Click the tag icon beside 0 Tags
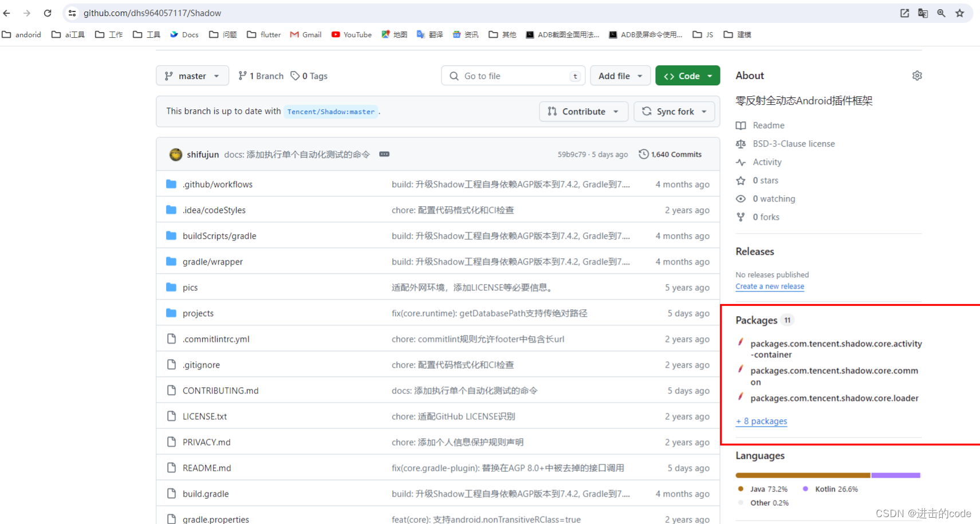The width and height of the screenshot is (980, 524). (x=295, y=76)
